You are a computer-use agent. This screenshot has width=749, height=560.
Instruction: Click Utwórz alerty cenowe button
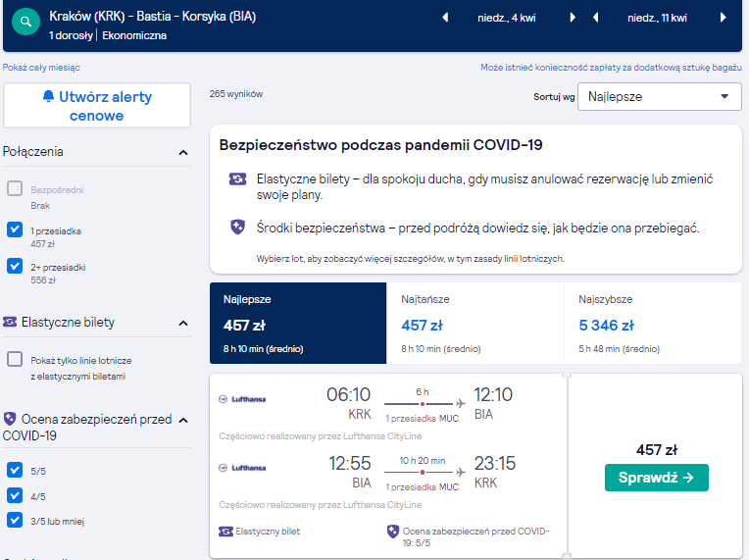97,106
